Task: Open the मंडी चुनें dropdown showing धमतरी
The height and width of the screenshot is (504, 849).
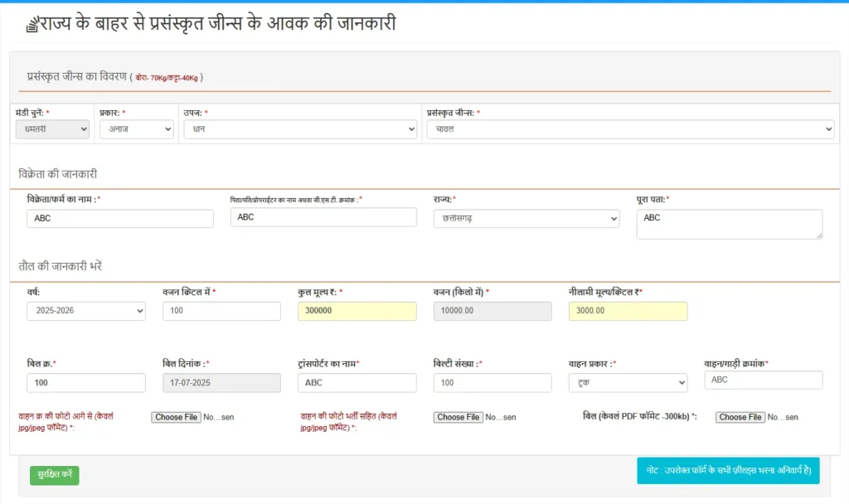Action: click(52, 129)
